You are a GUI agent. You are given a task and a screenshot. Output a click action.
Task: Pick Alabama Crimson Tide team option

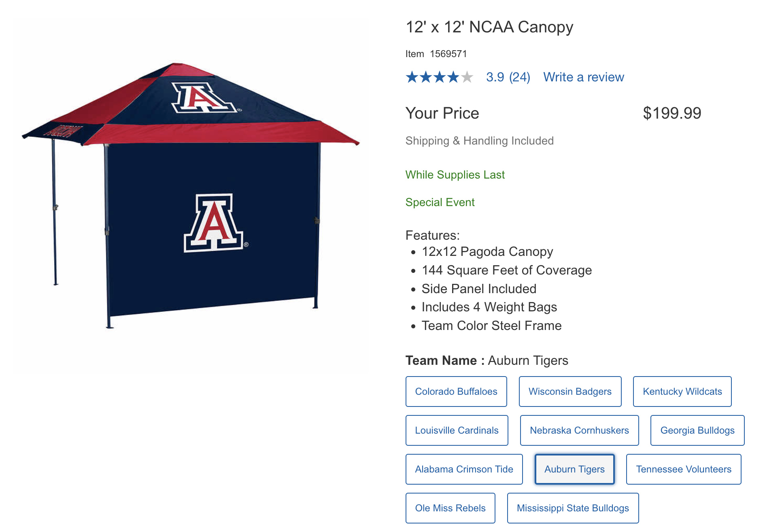(x=464, y=469)
